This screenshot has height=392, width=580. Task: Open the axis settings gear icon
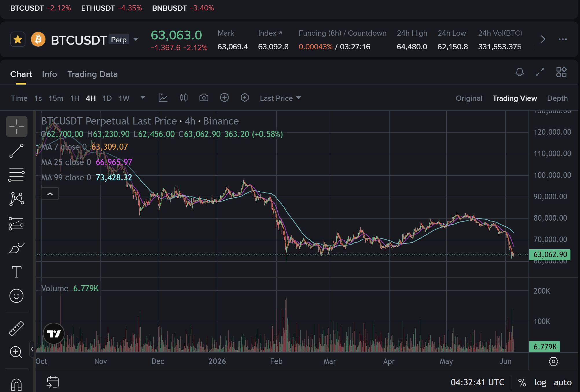click(553, 361)
